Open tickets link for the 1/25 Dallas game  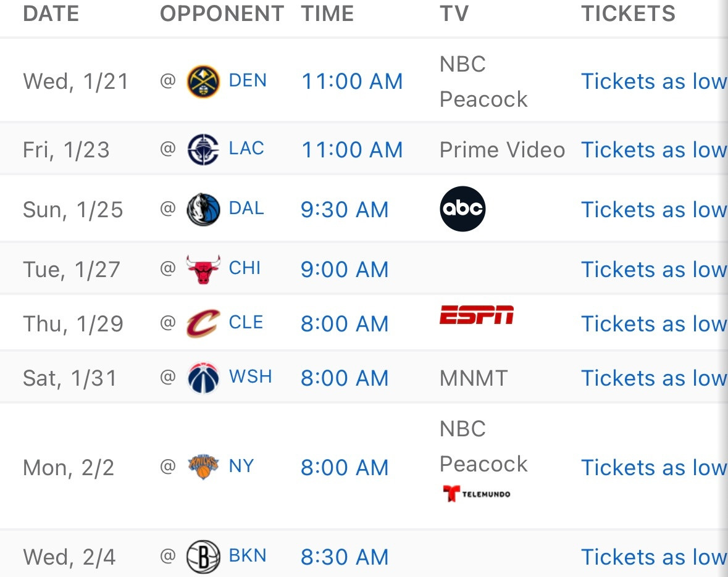point(653,210)
